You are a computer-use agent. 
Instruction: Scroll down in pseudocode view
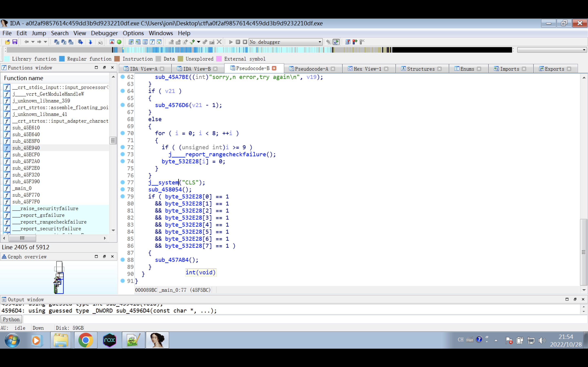pos(584,290)
